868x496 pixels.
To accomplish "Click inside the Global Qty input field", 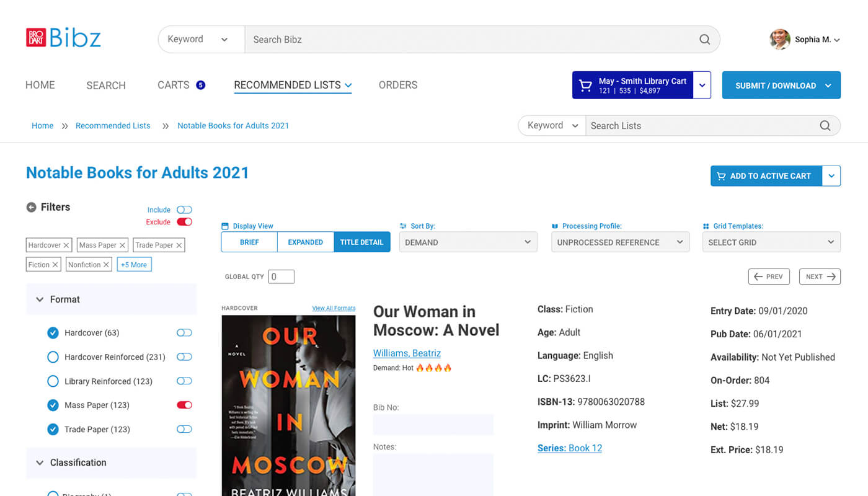I will coord(281,277).
